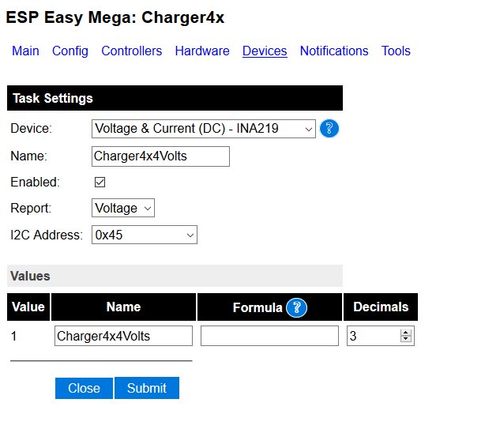Open help icon next to Device dropdown

click(329, 129)
